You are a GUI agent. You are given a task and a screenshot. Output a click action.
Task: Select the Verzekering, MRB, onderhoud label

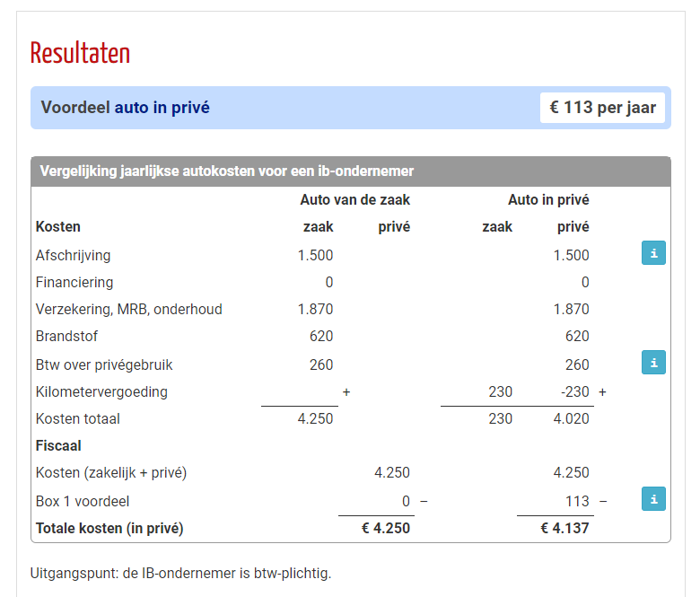(129, 309)
